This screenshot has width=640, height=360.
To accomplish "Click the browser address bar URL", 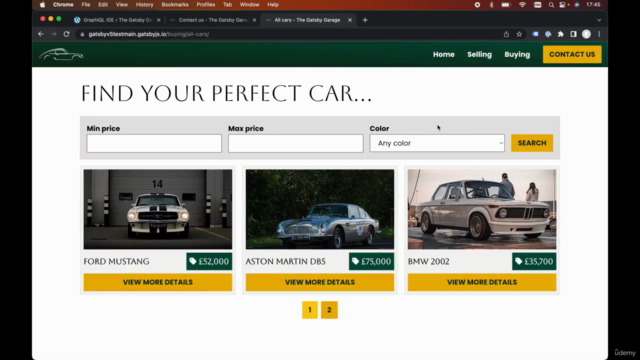I will (x=149, y=34).
